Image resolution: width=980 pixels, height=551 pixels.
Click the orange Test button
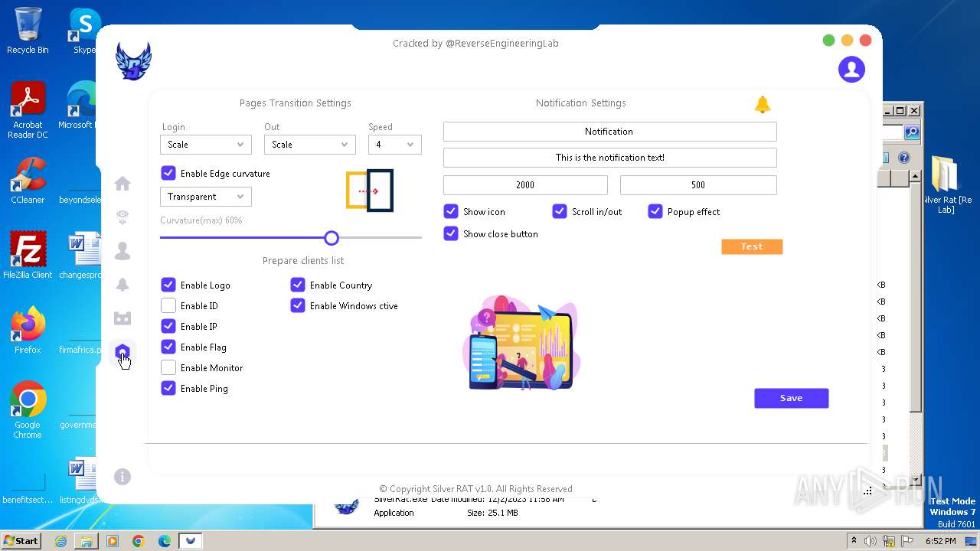pos(752,246)
